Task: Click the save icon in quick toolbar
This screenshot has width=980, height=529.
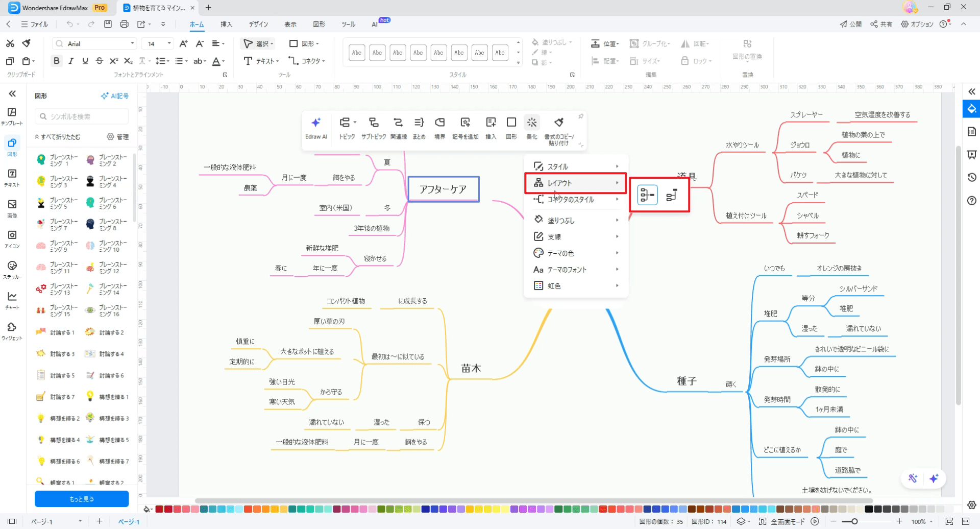Action: (x=108, y=24)
